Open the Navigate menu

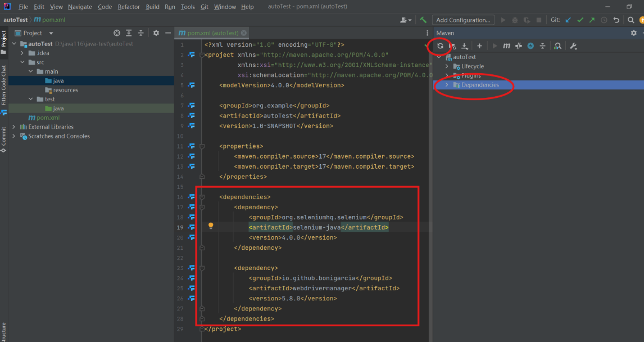tap(80, 7)
